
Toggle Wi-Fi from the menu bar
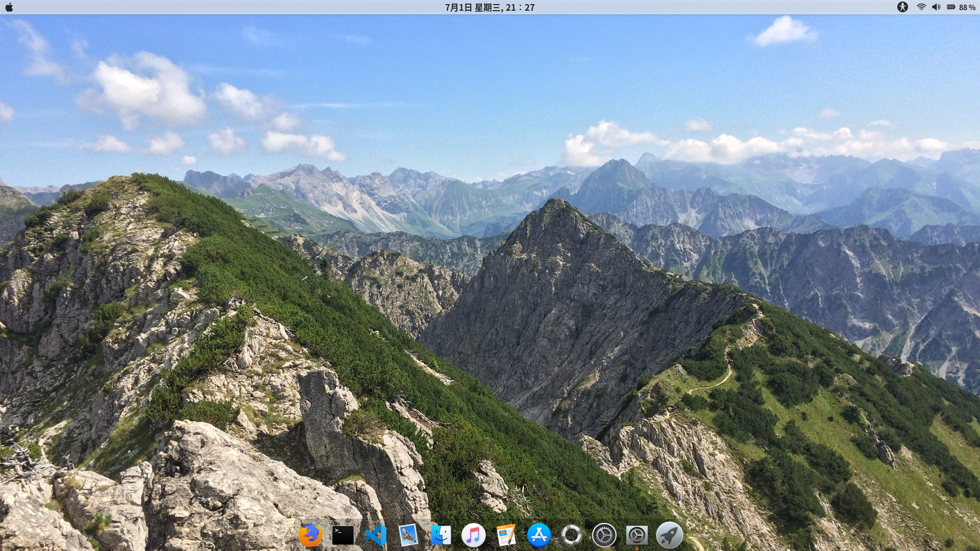pyautogui.click(x=921, y=7)
